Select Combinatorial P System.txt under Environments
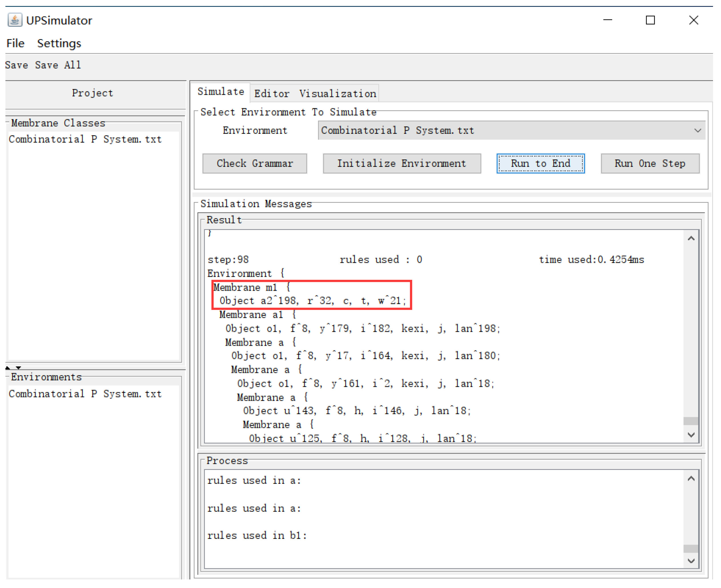This screenshot has height=588, width=721. pos(85,394)
